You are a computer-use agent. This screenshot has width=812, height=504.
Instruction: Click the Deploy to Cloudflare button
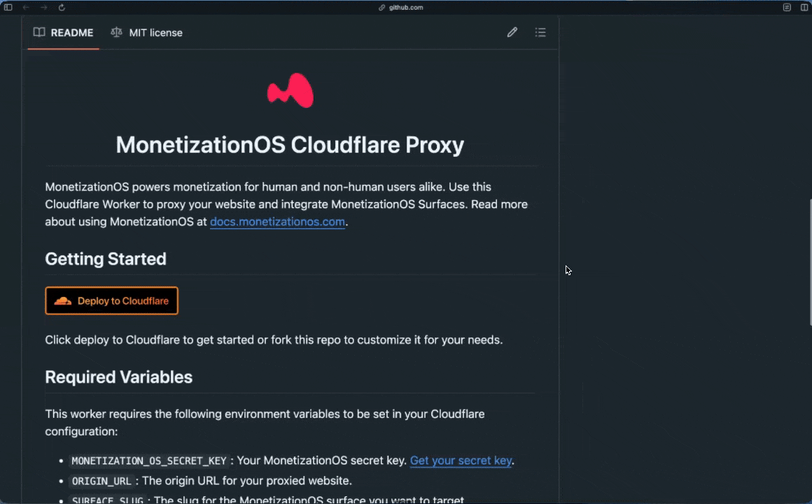point(111,300)
